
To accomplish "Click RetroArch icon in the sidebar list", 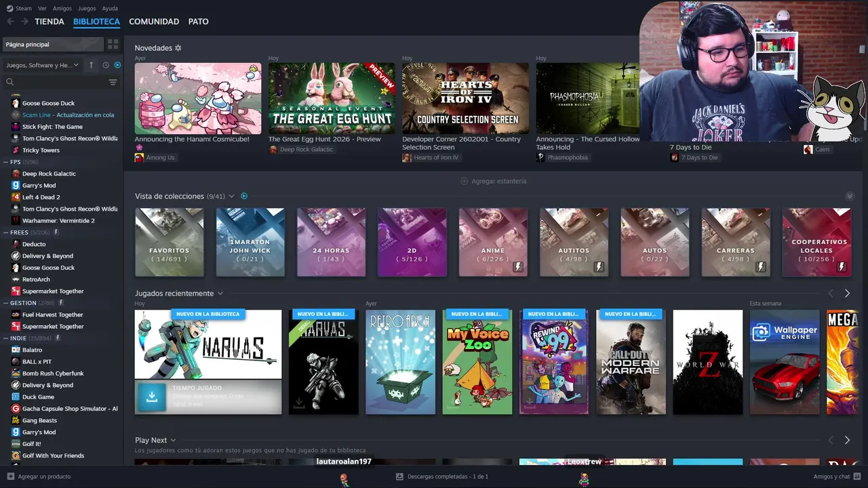I will pyautogui.click(x=16, y=279).
